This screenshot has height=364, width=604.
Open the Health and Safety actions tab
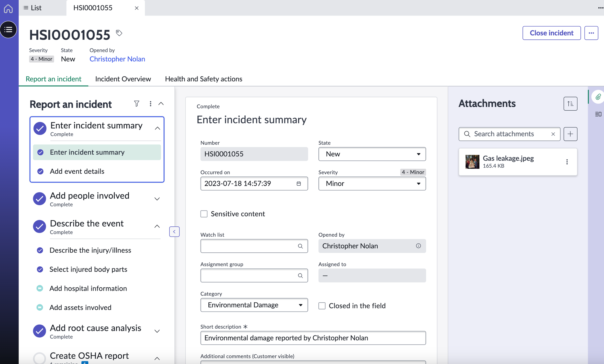(x=203, y=79)
